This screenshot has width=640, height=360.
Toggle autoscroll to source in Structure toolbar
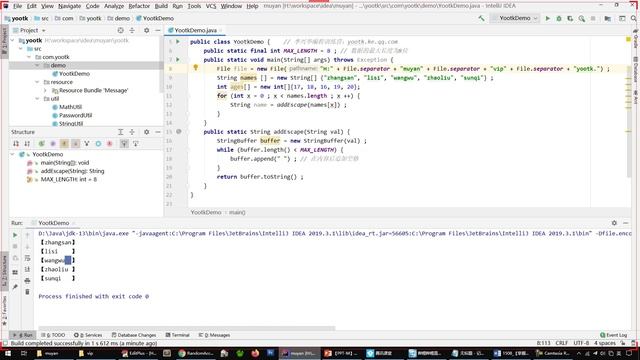pyautogui.click(x=124, y=144)
